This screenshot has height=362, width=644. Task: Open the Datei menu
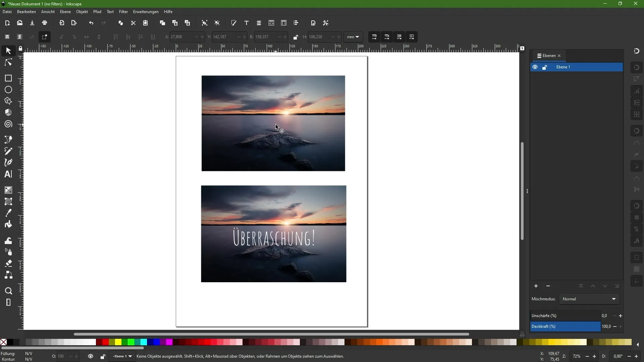(7, 11)
